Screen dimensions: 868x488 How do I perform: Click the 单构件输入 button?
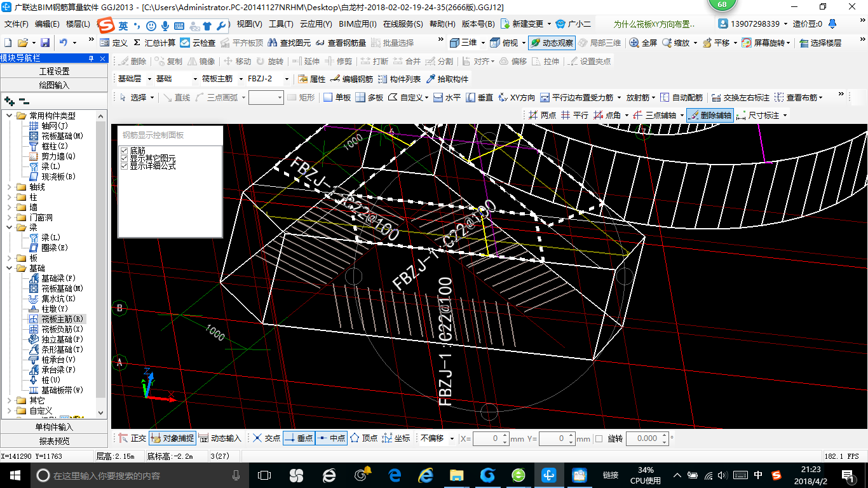point(54,427)
